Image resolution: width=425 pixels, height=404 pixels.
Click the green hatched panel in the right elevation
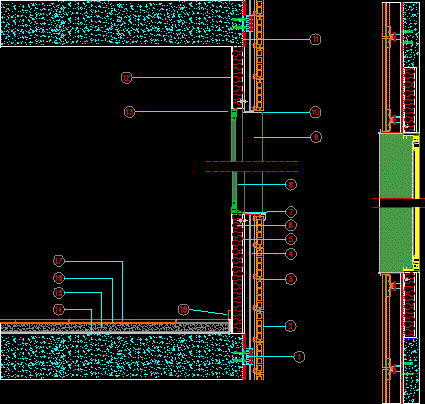tap(396, 203)
